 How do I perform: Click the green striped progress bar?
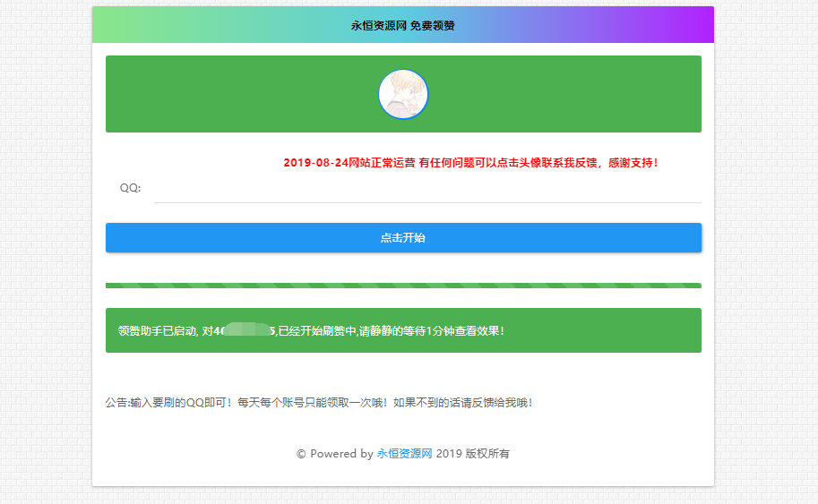click(x=403, y=286)
